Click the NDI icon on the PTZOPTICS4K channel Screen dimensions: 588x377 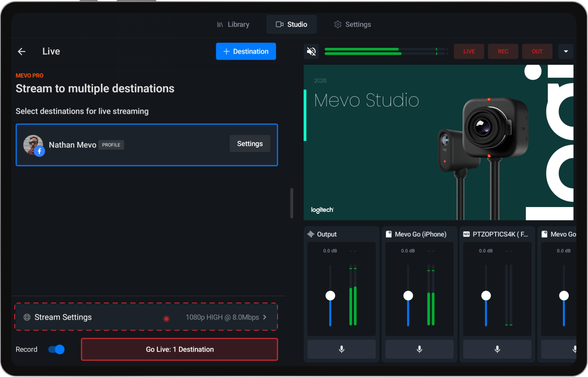(x=466, y=233)
